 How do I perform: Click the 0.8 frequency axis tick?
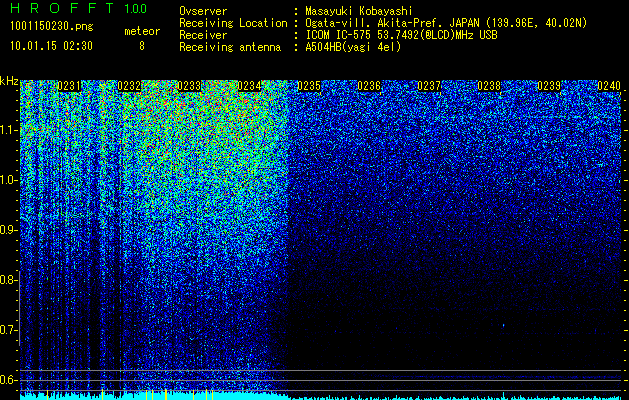[x=8, y=280]
